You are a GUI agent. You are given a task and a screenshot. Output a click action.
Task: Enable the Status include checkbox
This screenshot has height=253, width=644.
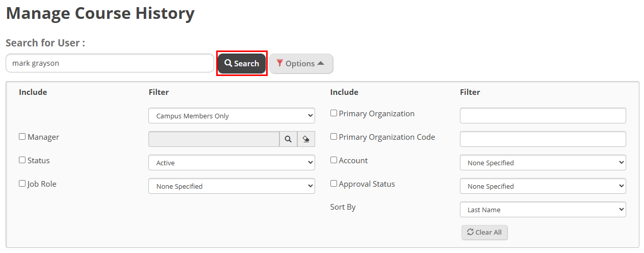[22, 160]
